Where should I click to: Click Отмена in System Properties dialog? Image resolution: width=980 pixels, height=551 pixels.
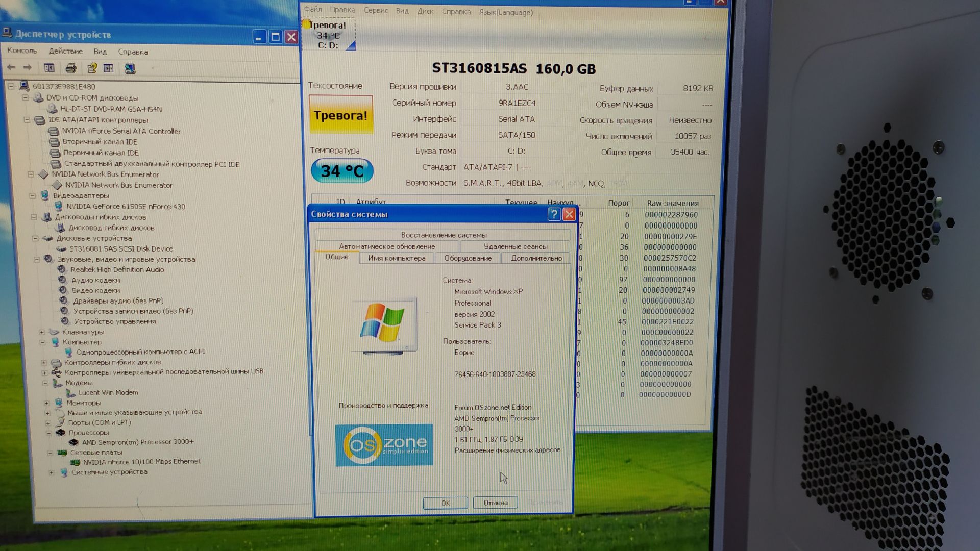(x=495, y=503)
